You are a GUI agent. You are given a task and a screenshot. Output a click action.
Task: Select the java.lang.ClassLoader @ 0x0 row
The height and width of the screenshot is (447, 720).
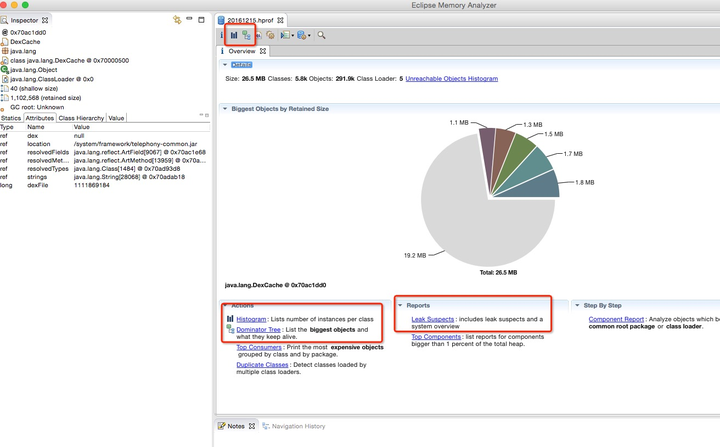coord(51,79)
